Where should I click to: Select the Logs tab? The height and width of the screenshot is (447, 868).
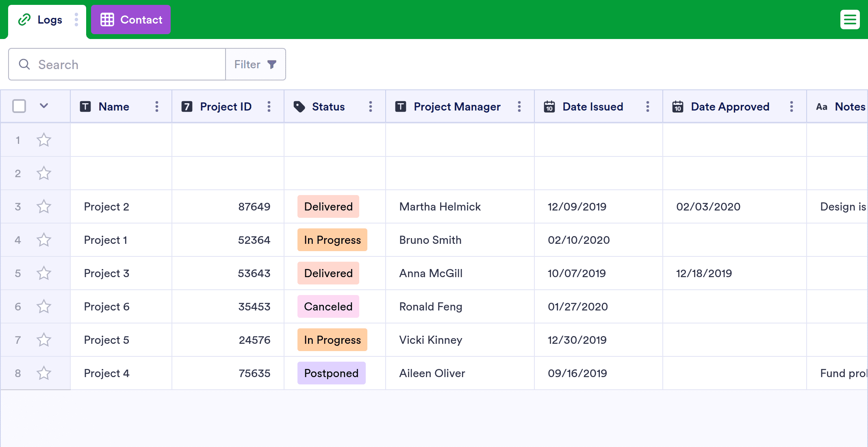click(x=41, y=20)
